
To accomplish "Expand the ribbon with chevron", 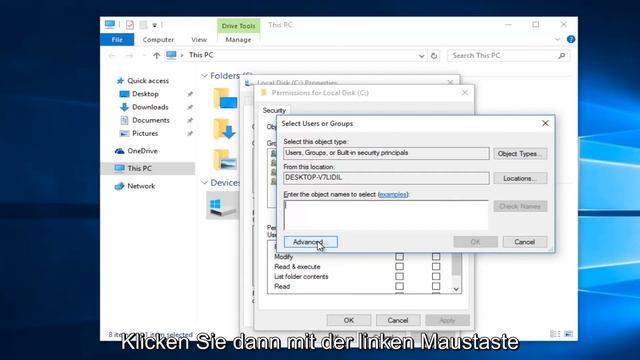I will point(558,40).
